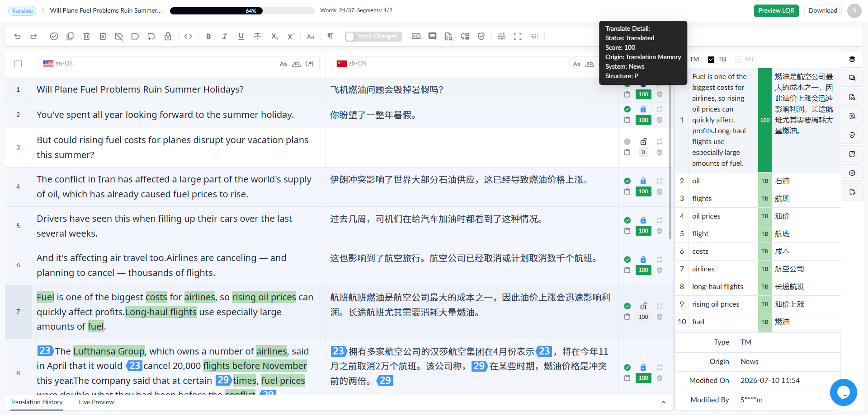Apply strikethrough formatting
868x415 pixels.
pos(257,37)
